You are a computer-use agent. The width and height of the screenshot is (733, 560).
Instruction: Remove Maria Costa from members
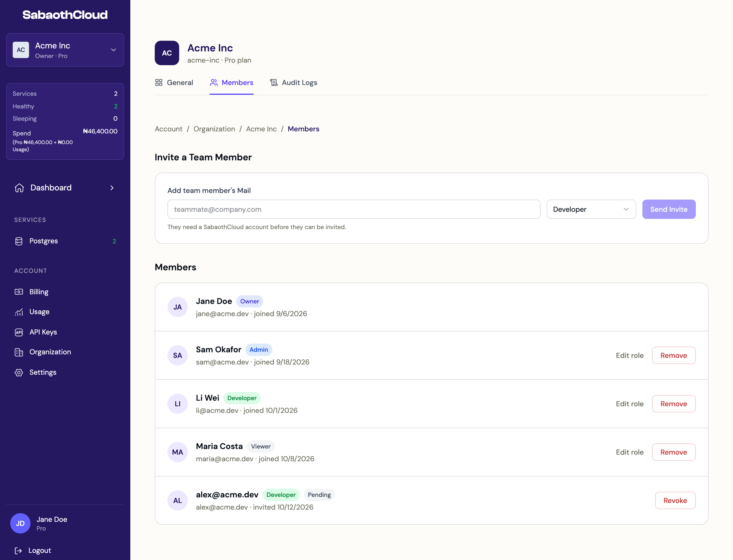tap(673, 452)
